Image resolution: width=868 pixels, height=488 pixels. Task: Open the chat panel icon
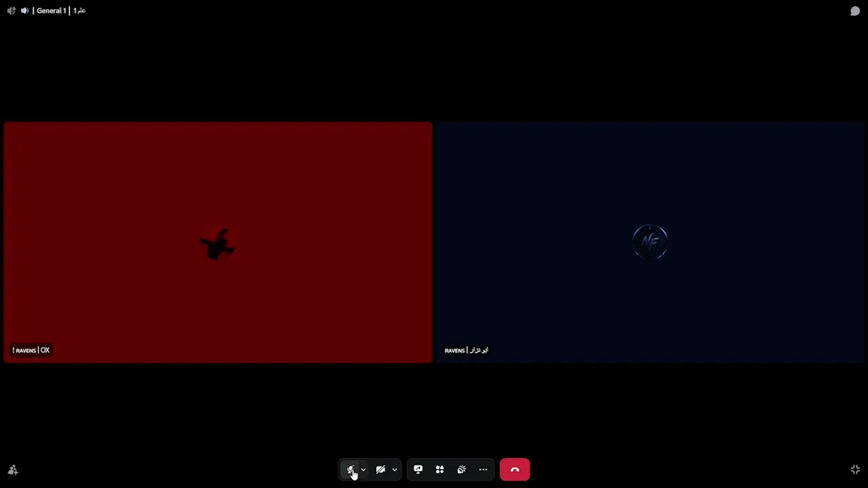[855, 11]
